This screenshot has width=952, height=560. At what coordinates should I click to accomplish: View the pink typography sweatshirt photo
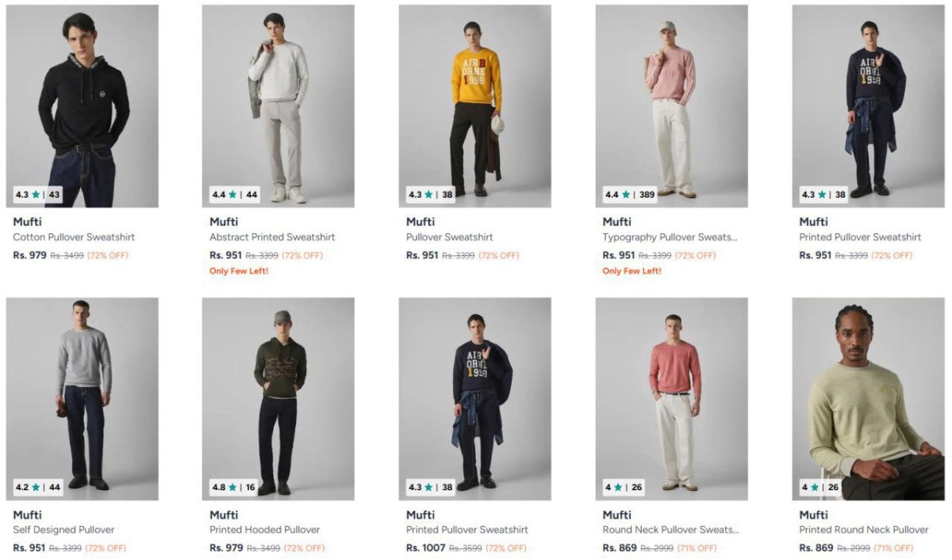point(671,106)
